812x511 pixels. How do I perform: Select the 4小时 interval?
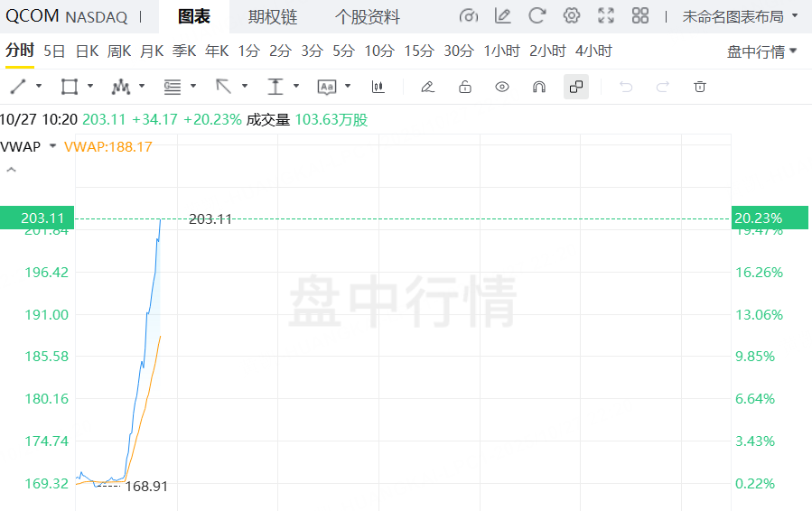tap(593, 51)
